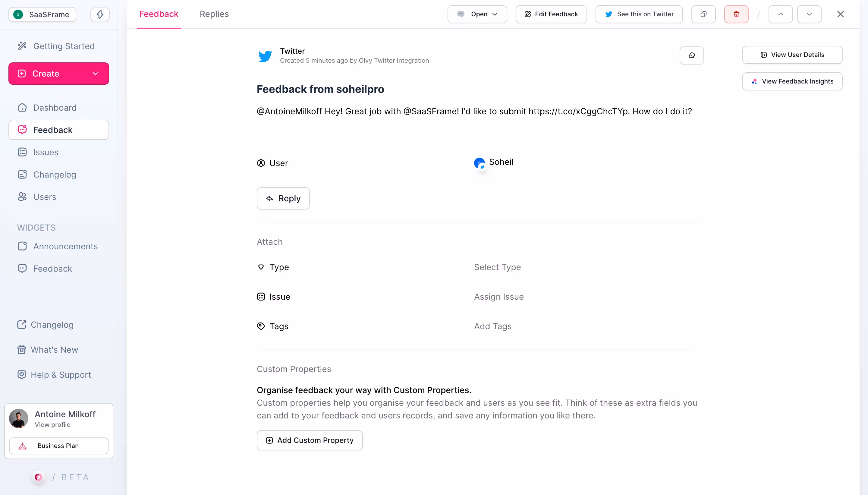This screenshot has height=495, width=868.
Task: Switch to the Replies tab
Action: (214, 14)
